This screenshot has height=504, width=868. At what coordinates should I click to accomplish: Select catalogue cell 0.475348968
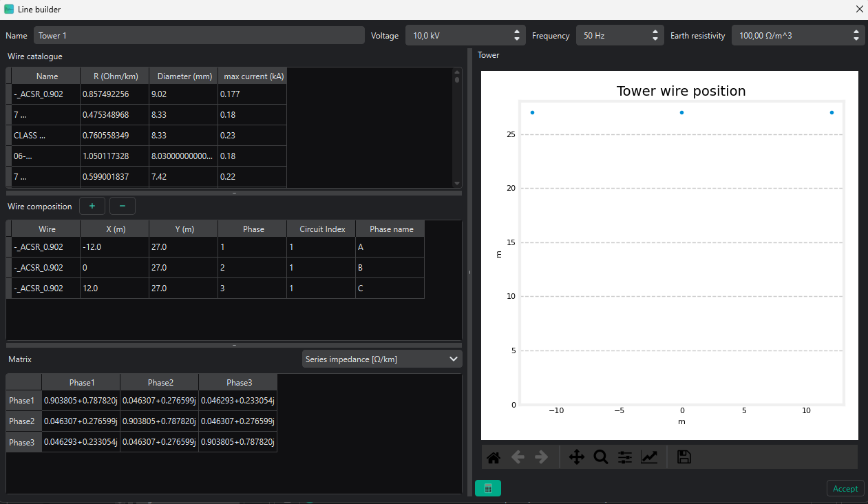115,115
